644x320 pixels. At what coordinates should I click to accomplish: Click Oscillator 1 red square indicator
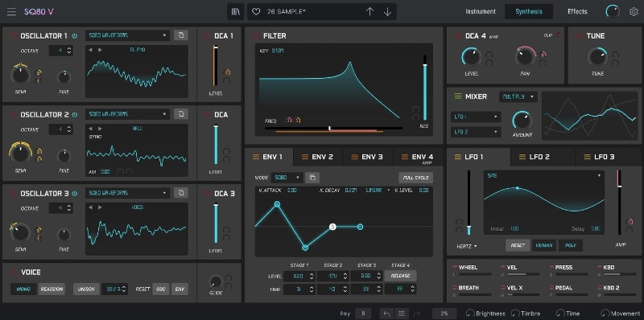pyautogui.click(x=13, y=36)
